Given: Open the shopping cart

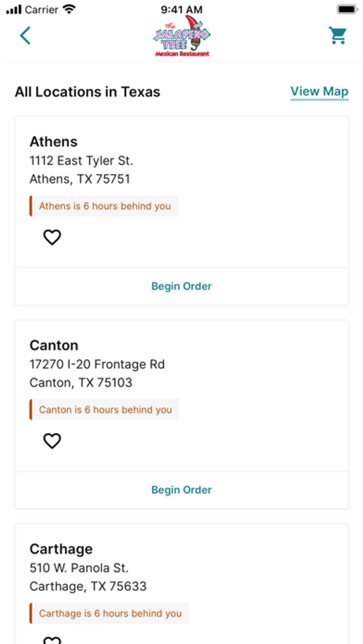Looking at the screenshot, I should 338,35.
